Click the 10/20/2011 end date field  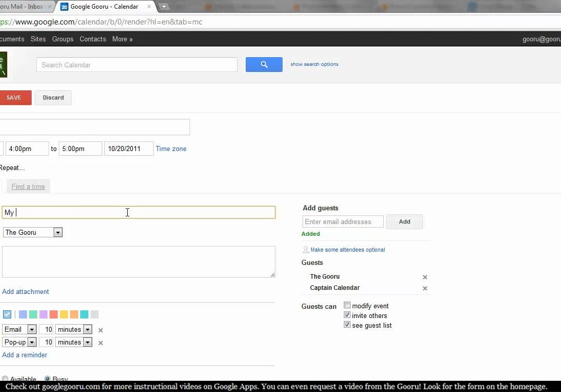coord(129,149)
